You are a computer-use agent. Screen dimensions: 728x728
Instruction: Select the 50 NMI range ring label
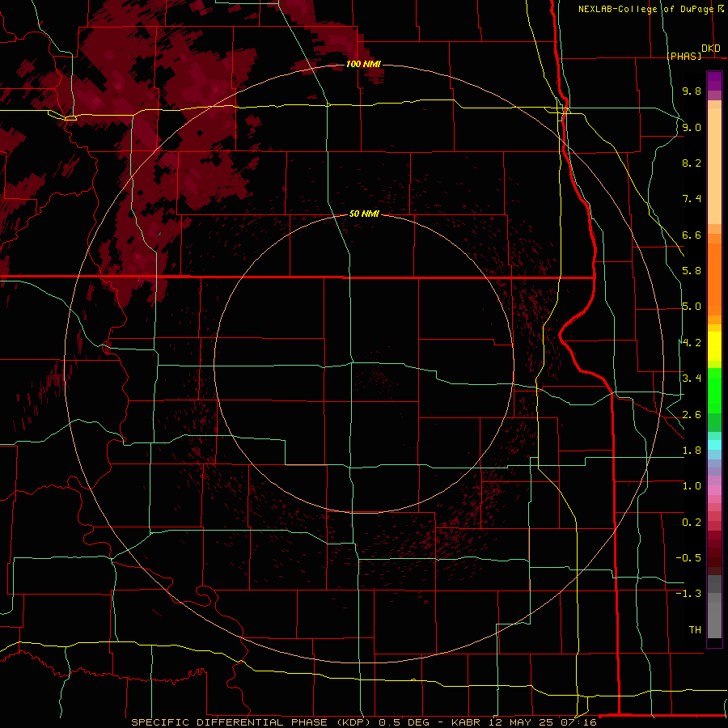[x=364, y=214]
